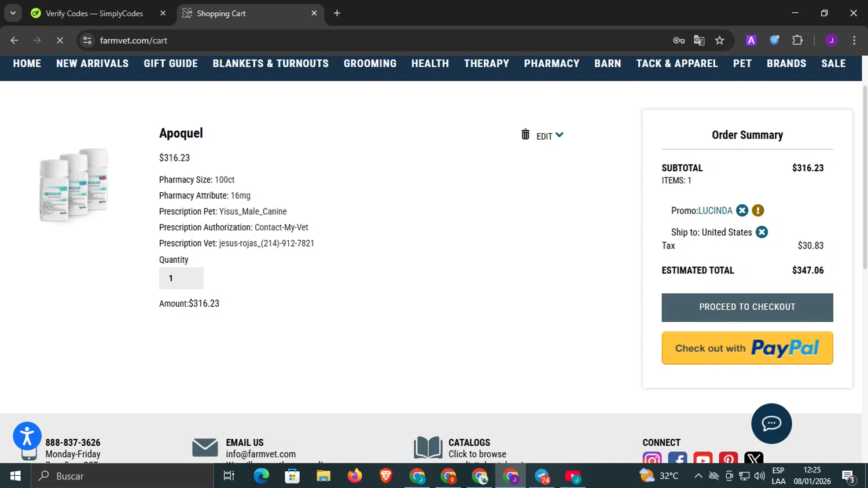Open the BRANDS menu
Image resolution: width=868 pixels, height=488 pixels.
[x=786, y=64]
